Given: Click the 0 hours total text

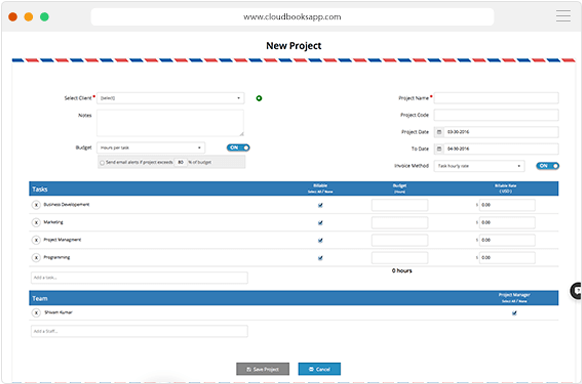Looking at the screenshot, I should point(402,271).
